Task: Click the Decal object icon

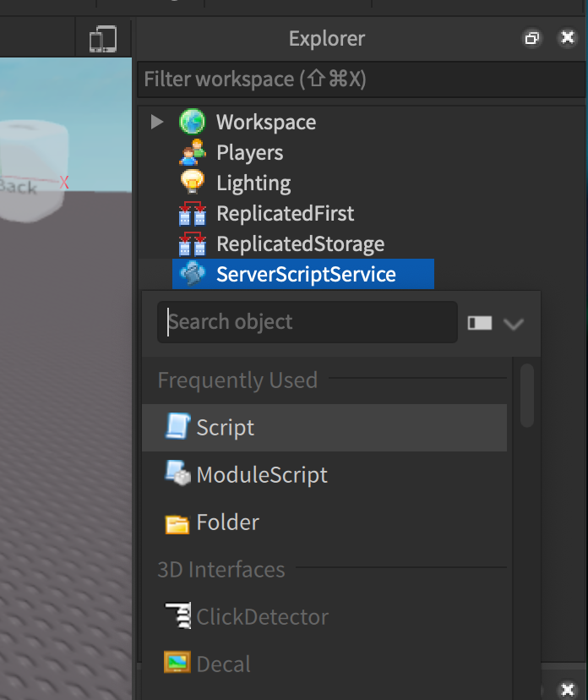Action: [177, 662]
